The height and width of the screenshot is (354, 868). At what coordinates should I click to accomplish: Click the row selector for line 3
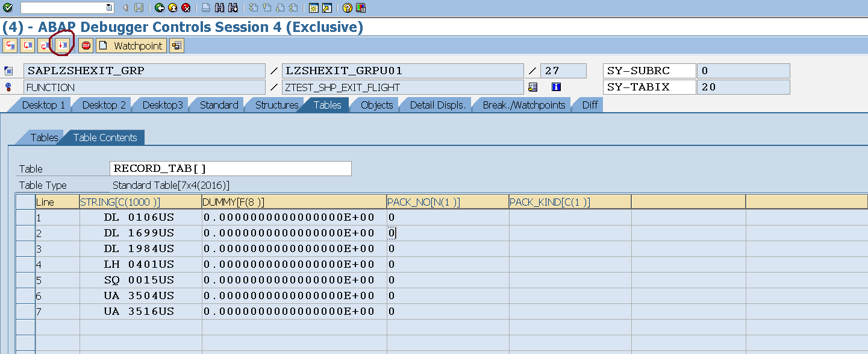point(25,248)
